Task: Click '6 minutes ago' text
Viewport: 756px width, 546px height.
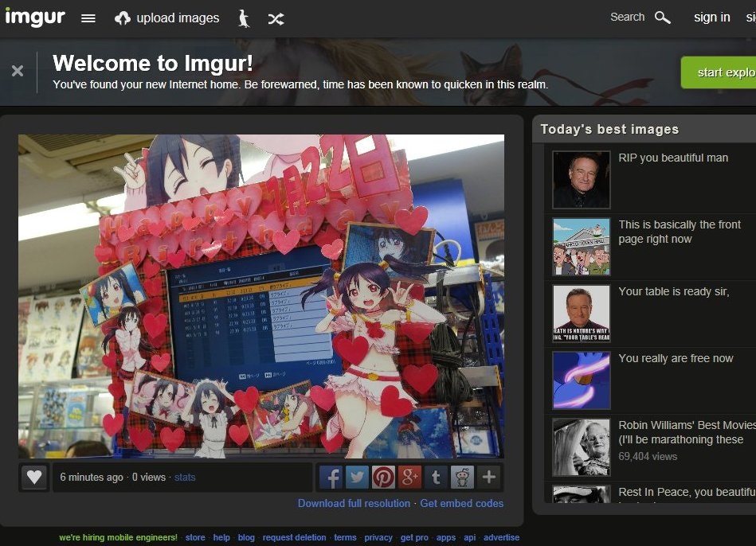Action: point(92,477)
